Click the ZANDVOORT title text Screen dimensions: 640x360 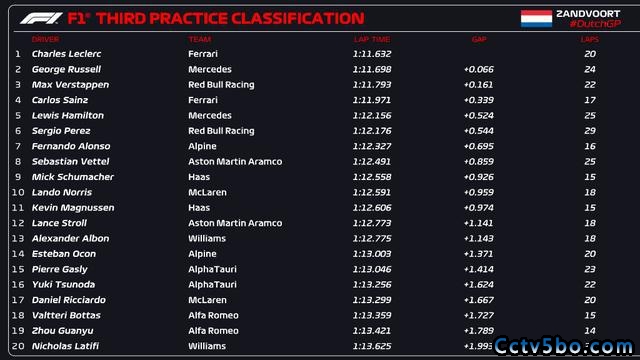588,13
